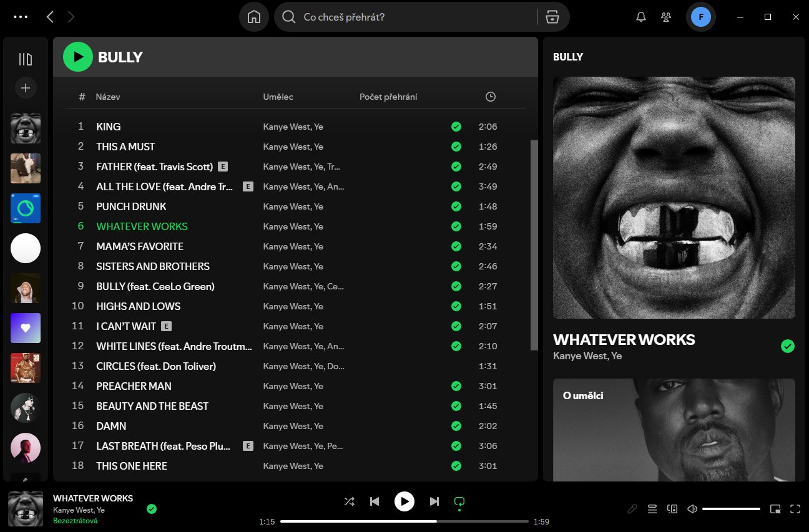Toggle the saved checkmark on THIS A MUST
The height and width of the screenshot is (532, 809).
(456, 147)
